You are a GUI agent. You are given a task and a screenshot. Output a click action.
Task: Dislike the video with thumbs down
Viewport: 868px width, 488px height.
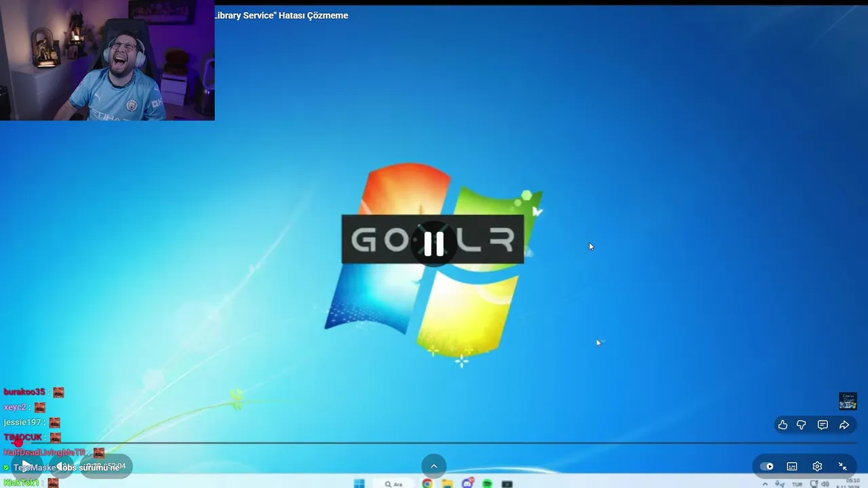click(x=802, y=425)
